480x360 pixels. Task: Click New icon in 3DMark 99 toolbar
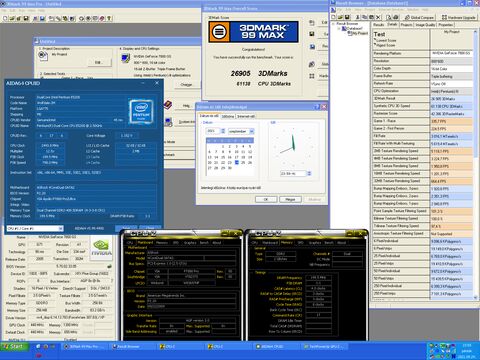5,18
